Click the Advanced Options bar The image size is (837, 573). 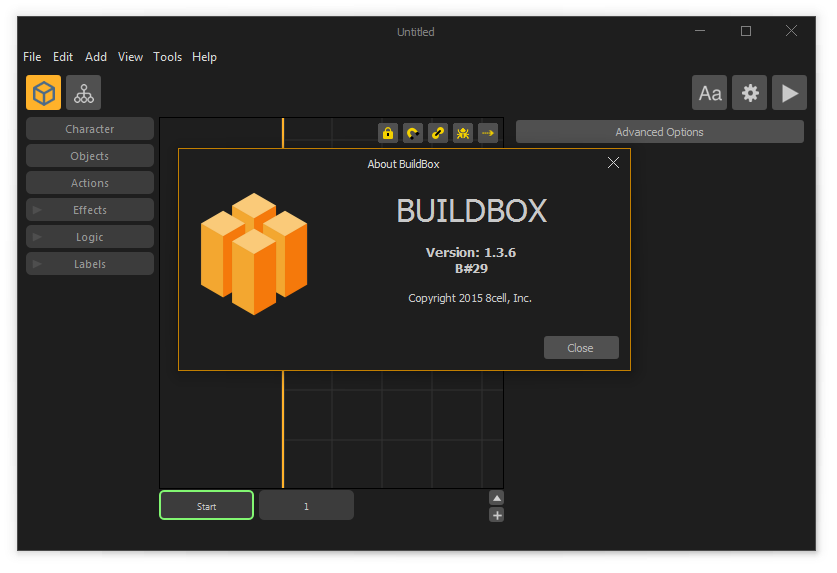tap(660, 131)
